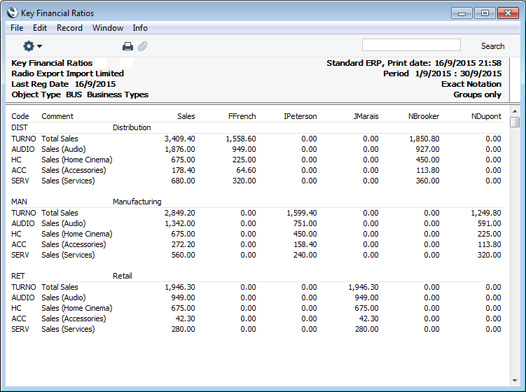Screen dimensions: 526x392
Task: Click IPeterson accessories value 158.40
Action: tap(305, 244)
